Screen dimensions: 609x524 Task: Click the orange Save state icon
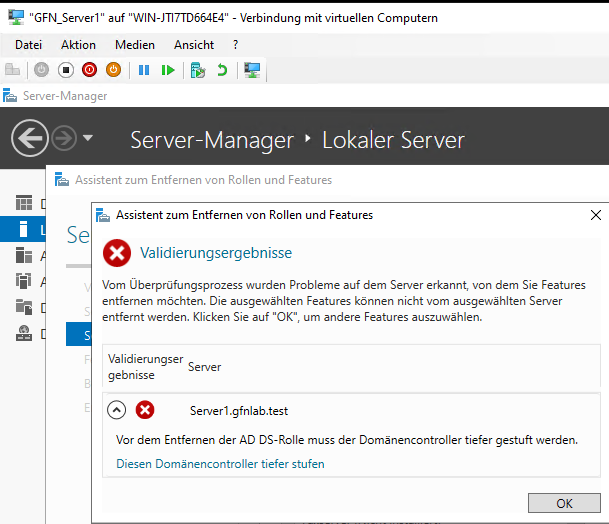(x=113, y=70)
